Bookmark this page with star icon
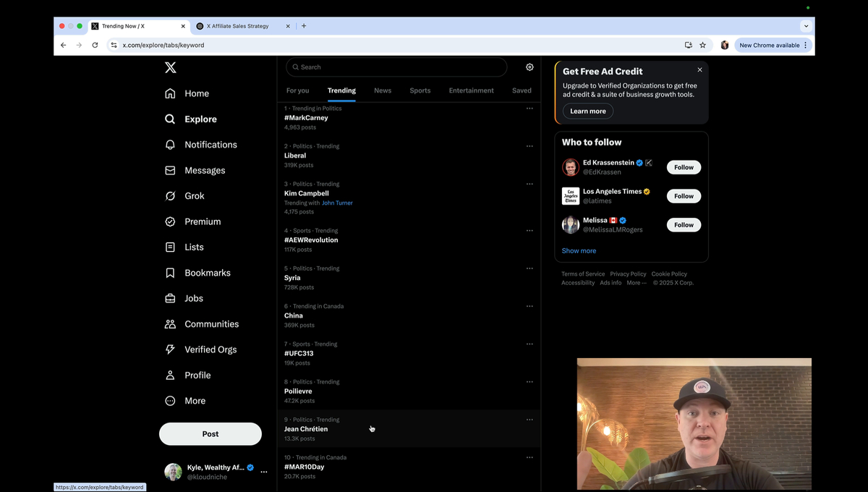The width and height of the screenshot is (868, 492). click(x=702, y=45)
